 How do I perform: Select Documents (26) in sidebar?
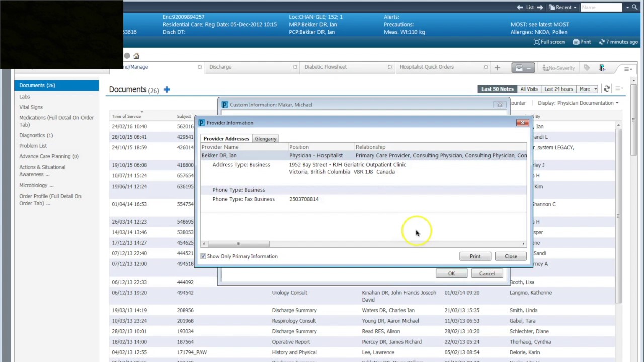point(56,85)
